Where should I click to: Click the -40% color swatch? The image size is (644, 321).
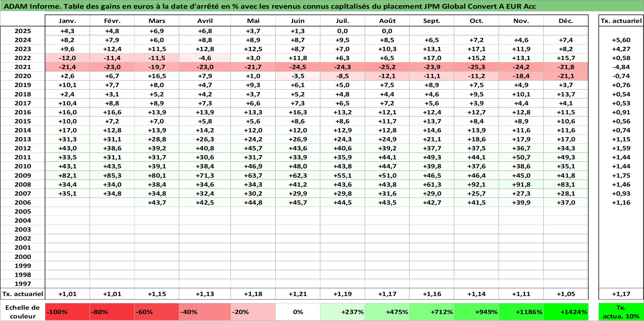(205, 312)
